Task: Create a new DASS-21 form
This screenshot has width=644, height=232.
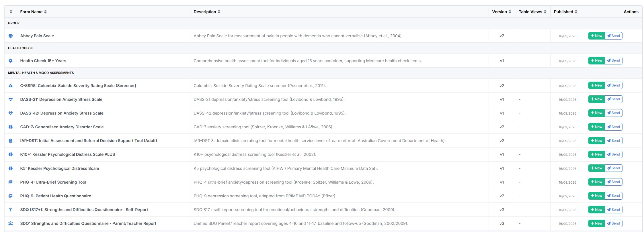Action: click(596, 99)
